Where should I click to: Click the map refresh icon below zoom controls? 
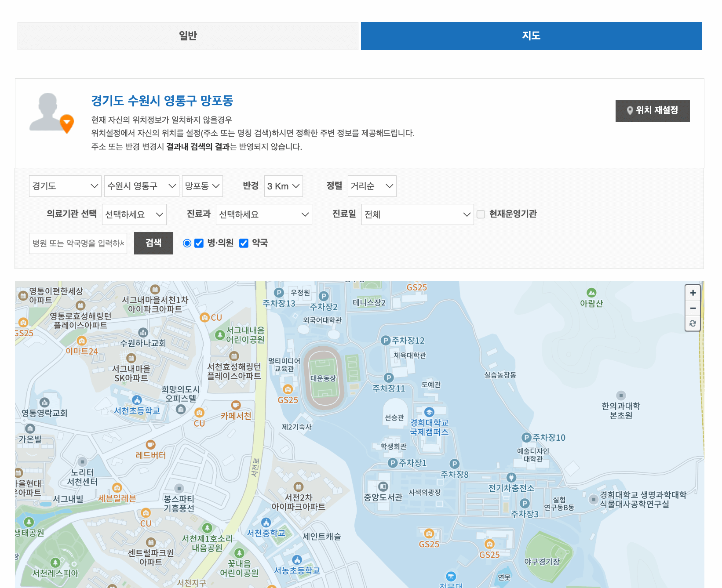tap(693, 324)
